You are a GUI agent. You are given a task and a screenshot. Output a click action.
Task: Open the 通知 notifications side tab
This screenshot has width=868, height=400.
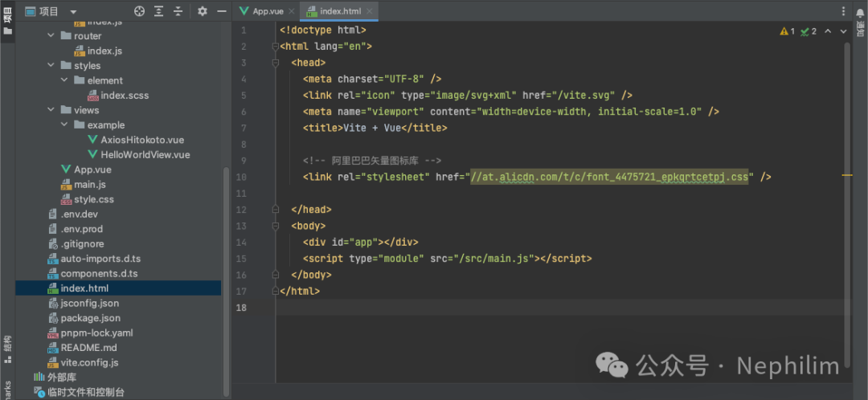point(860,22)
